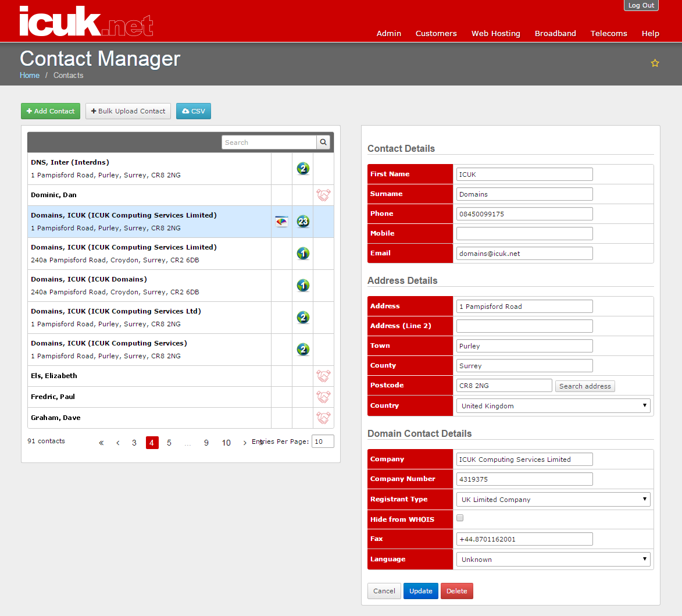Image resolution: width=682 pixels, height=616 pixels.
Task: Click the Add Contact button
Action: [51, 111]
